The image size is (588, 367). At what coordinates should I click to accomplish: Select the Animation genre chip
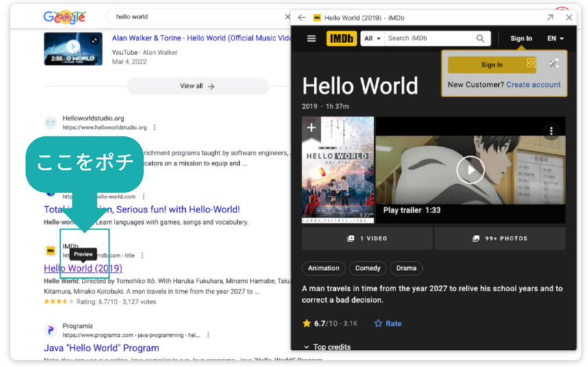323,268
